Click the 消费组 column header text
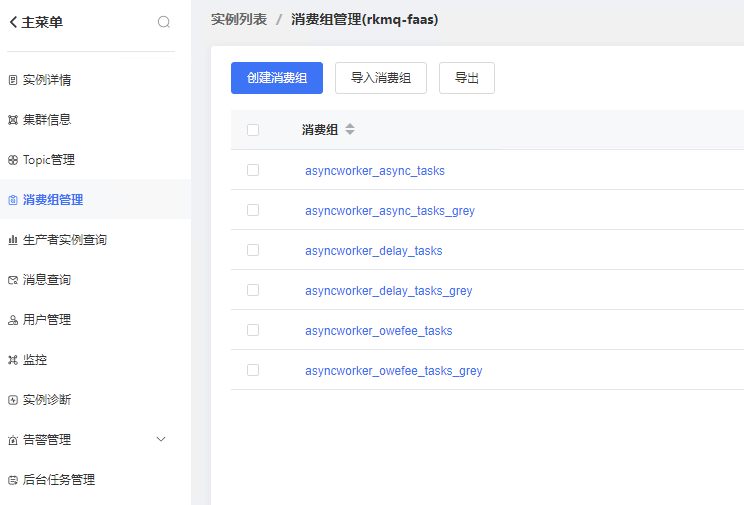Viewport: 744px width, 505px height. [x=320, y=130]
